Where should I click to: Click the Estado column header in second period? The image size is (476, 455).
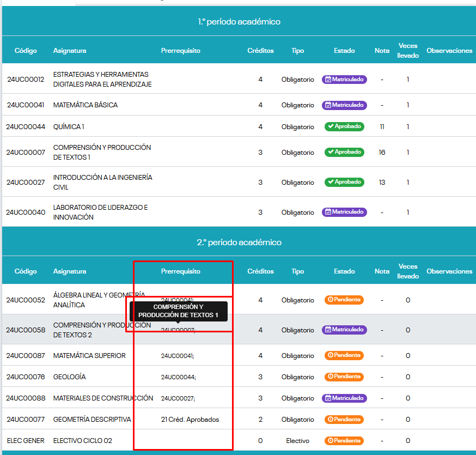(344, 271)
